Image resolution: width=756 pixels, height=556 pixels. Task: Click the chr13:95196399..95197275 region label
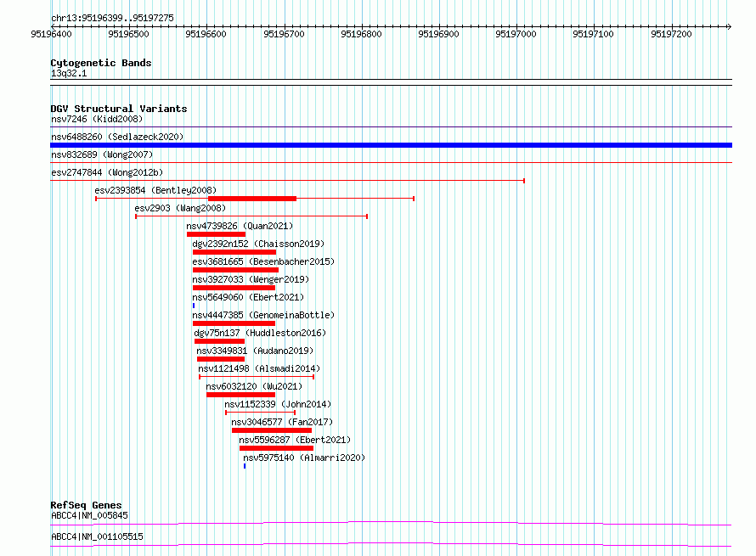point(112,18)
